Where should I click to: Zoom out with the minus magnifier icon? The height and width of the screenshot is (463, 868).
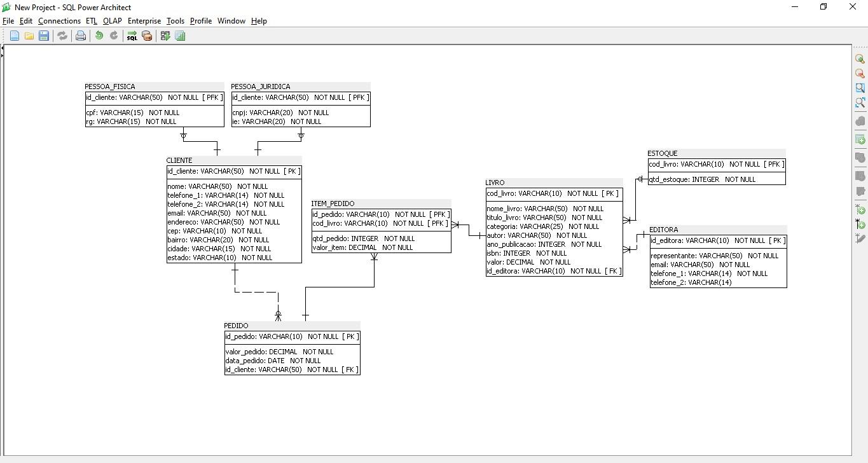[x=860, y=73]
